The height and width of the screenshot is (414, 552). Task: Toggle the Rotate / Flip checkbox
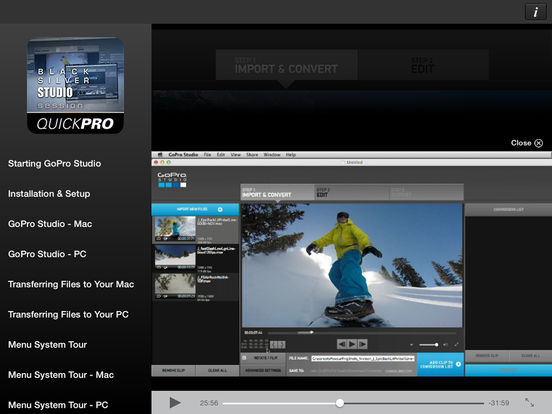[x=244, y=358]
